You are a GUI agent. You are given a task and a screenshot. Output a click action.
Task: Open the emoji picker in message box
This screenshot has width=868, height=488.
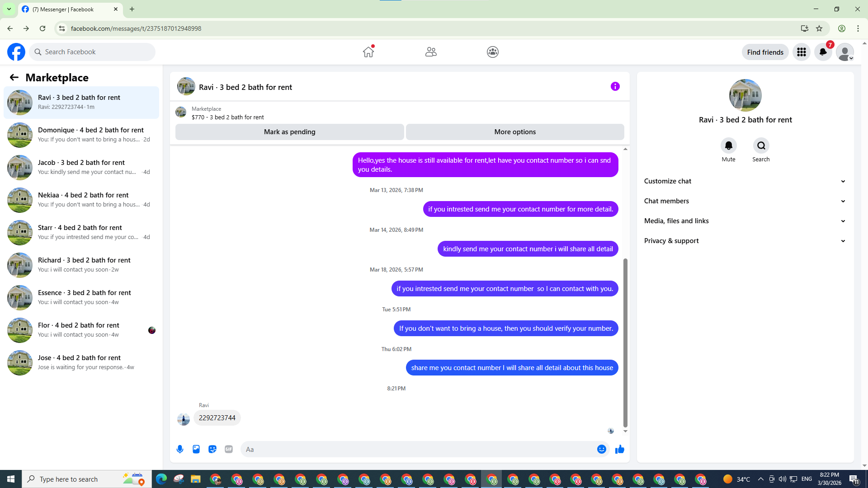pos(601,449)
